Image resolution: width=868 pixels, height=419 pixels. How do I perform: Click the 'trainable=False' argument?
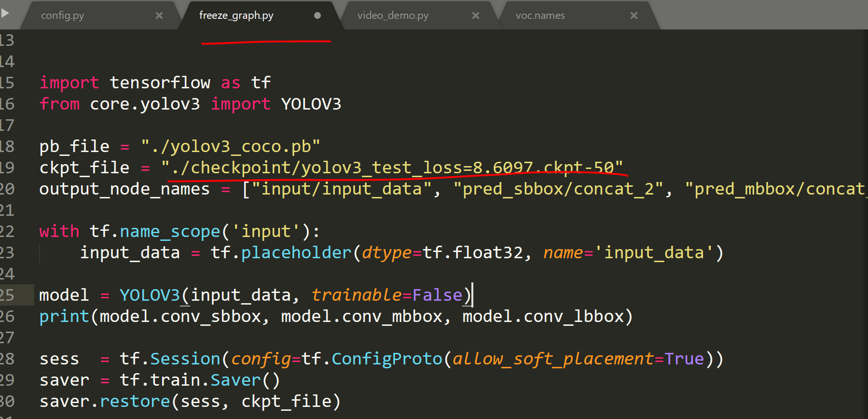pyautogui.click(x=387, y=295)
